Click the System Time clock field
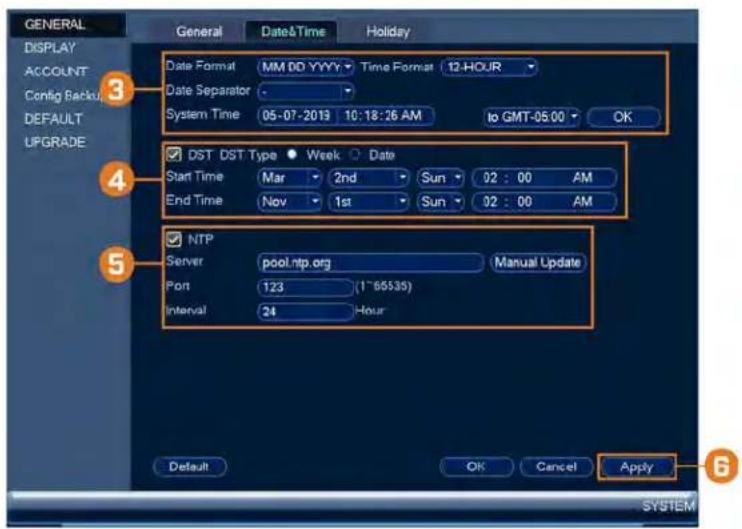 [x=386, y=116]
